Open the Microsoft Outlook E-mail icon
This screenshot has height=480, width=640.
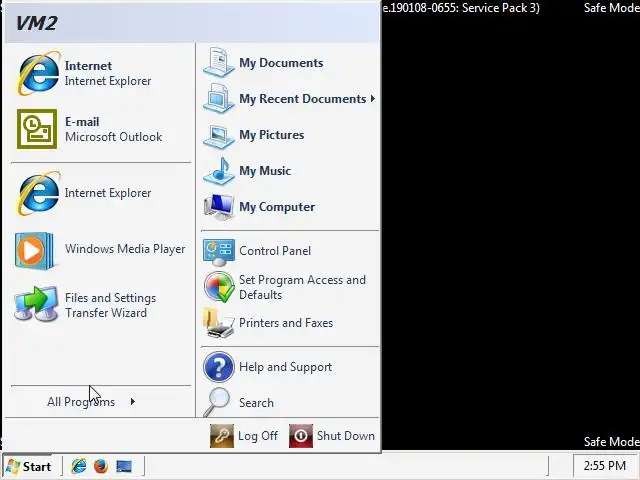click(x=37, y=129)
